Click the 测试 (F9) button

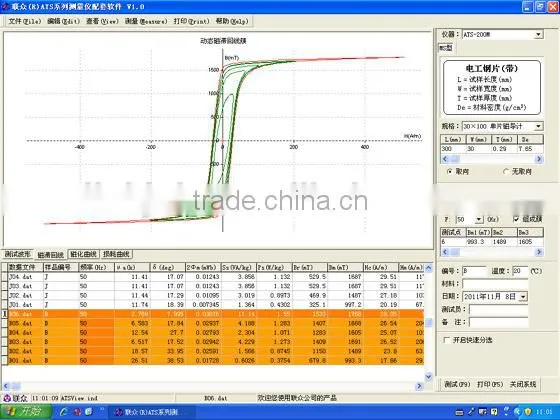457,384
